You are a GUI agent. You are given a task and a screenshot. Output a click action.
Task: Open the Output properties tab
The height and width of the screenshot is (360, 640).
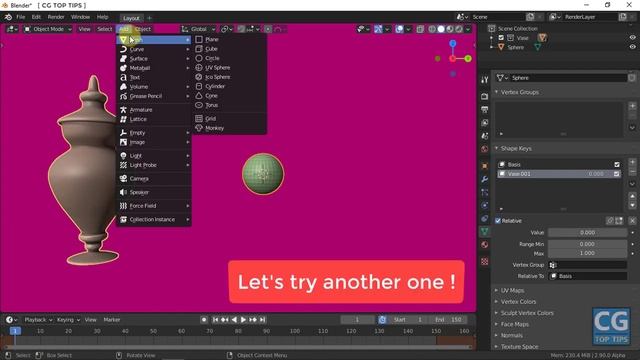pos(484,109)
